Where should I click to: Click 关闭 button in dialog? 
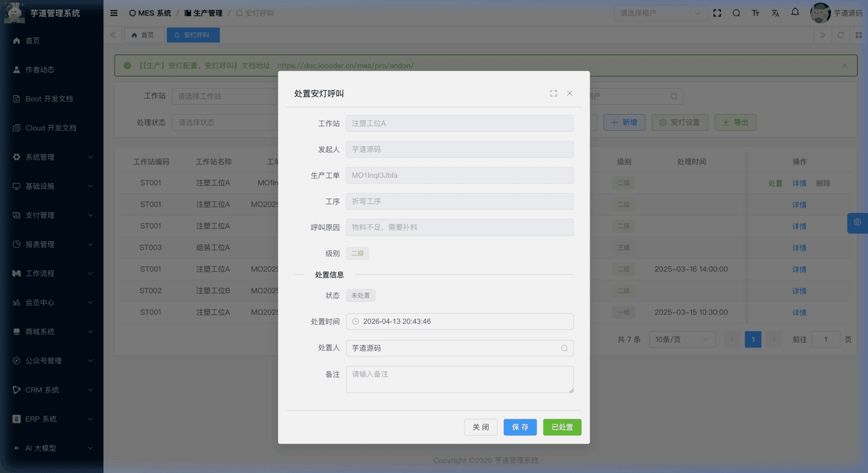(481, 428)
